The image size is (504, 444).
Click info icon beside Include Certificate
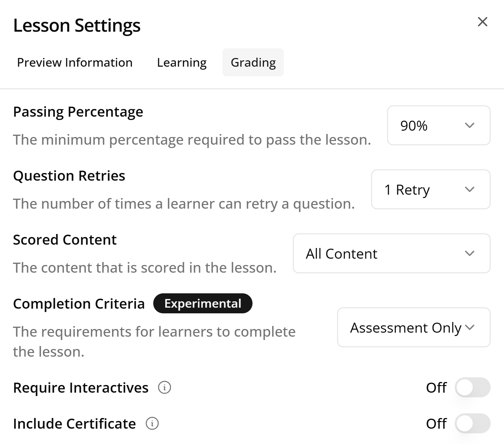point(152,424)
